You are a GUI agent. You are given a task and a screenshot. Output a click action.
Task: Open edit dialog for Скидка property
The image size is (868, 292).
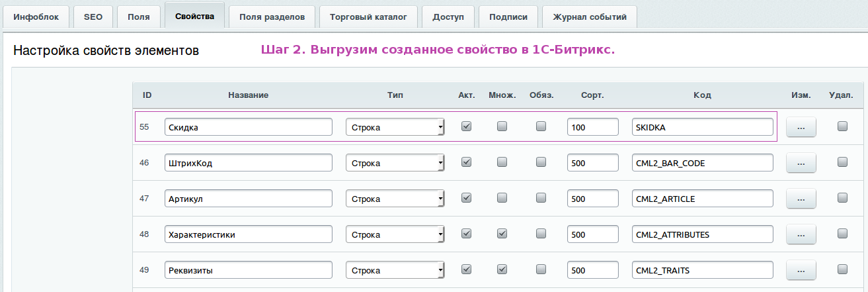pos(801,127)
